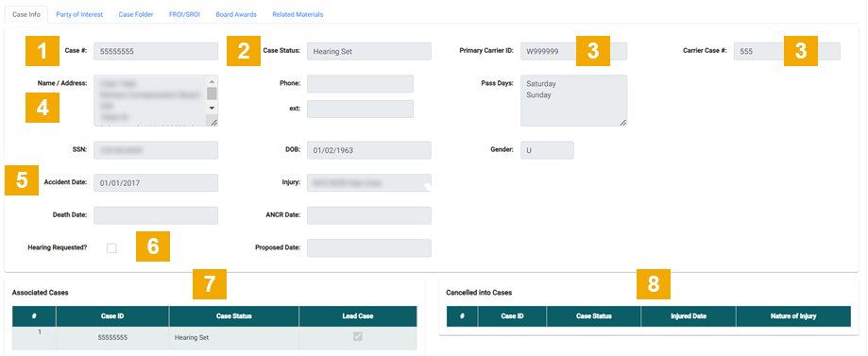Click the Case Status field

point(368,52)
